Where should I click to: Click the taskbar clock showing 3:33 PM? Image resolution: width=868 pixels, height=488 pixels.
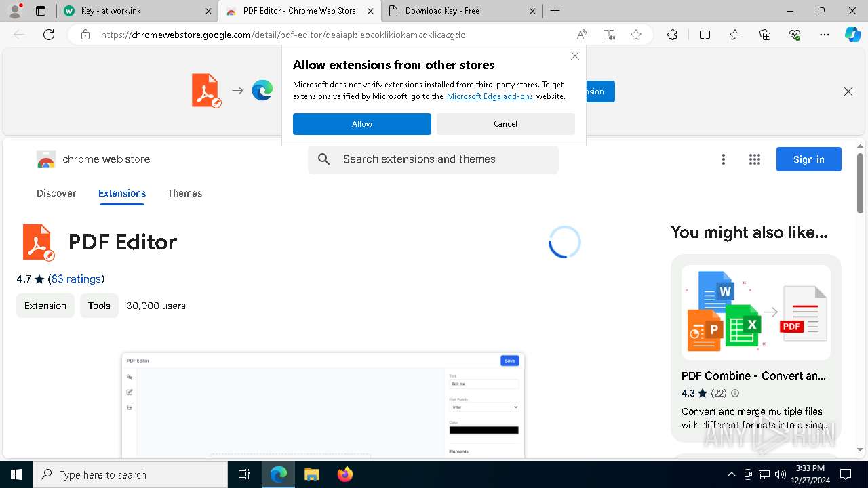point(810,474)
